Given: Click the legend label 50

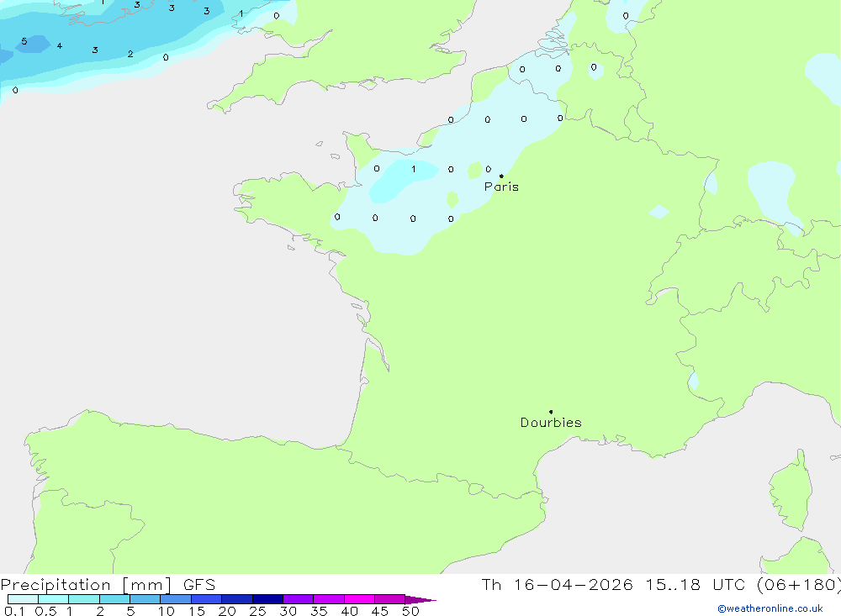Looking at the screenshot, I should tap(410, 611).
